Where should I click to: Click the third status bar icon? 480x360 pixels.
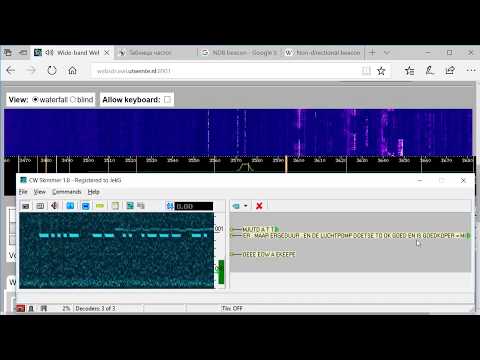(x=44, y=308)
